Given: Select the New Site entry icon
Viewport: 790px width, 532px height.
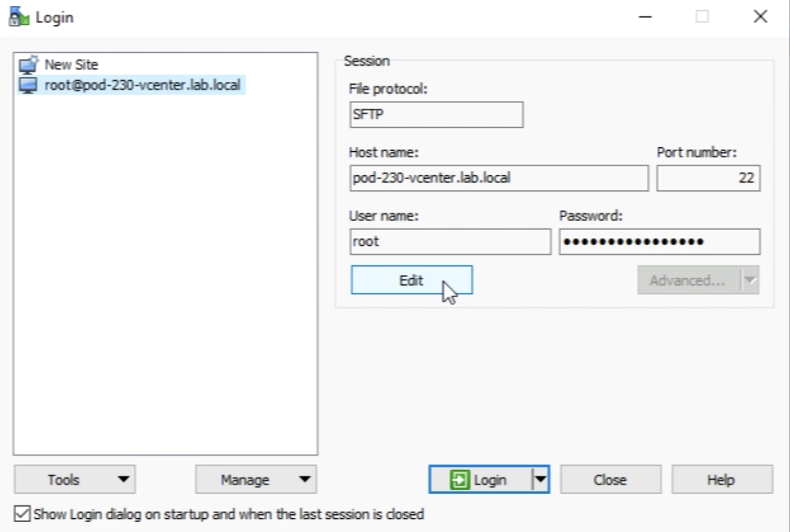Looking at the screenshot, I should pos(29,65).
